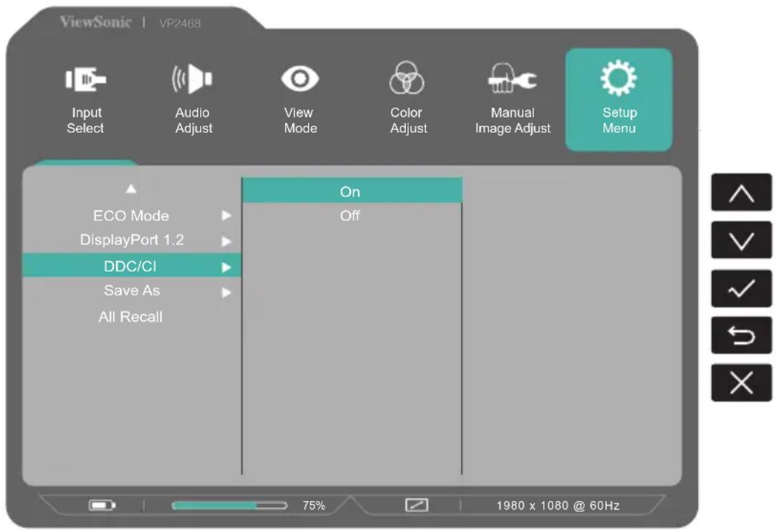Click the up arrow navigation button
This screenshot has height=532, width=777.
pyautogui.click(x=741, y=192)
